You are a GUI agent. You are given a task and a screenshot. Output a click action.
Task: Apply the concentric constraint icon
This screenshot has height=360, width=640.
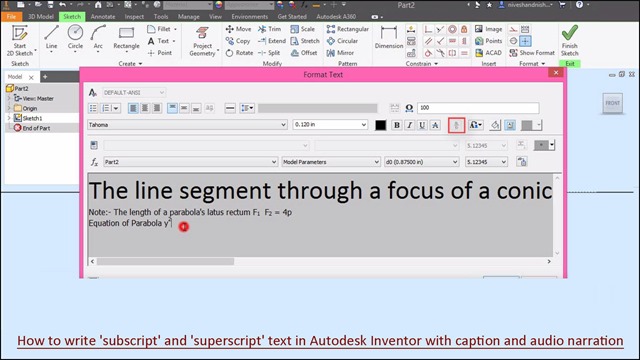(x=452, y=29)
